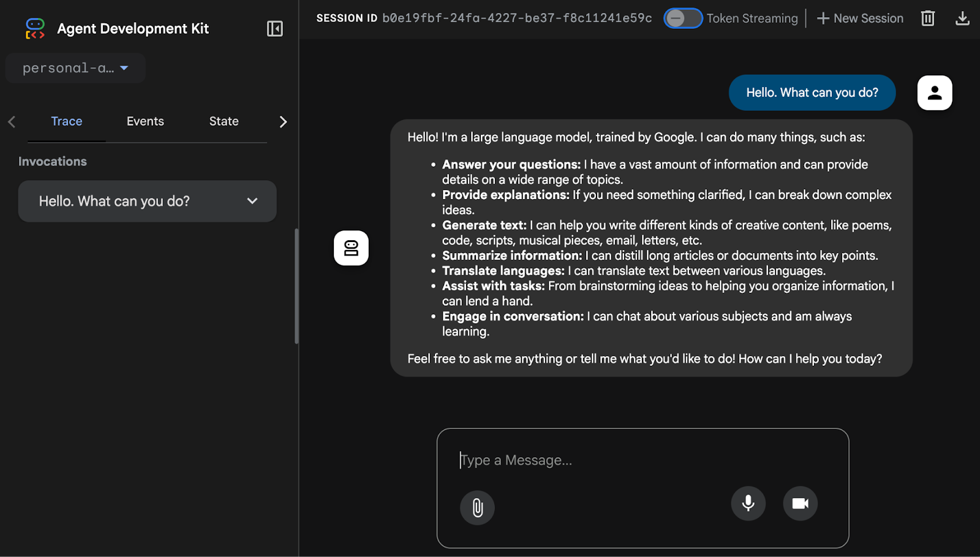
Task: Collapse the sidebar panel
Action: click(274, 28)
